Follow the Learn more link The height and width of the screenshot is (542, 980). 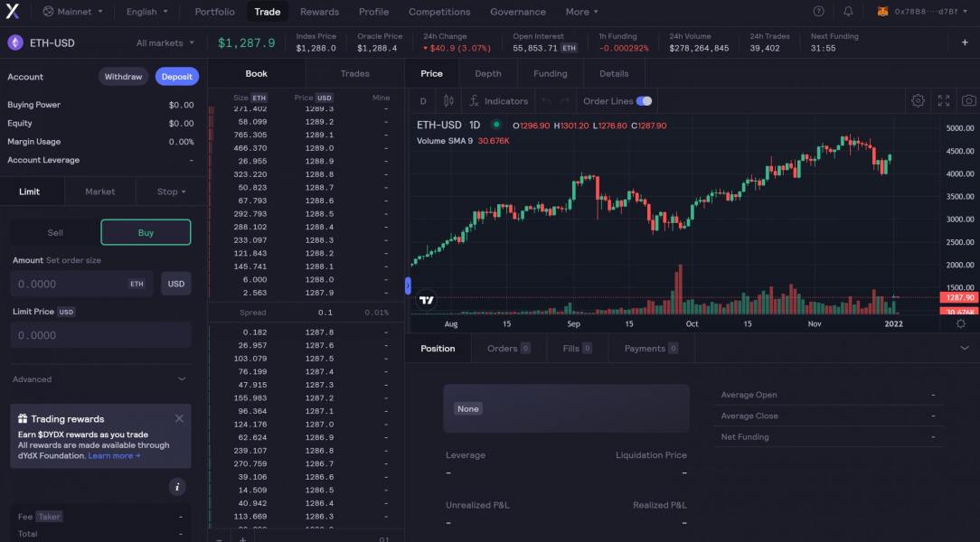click(114, 456)
